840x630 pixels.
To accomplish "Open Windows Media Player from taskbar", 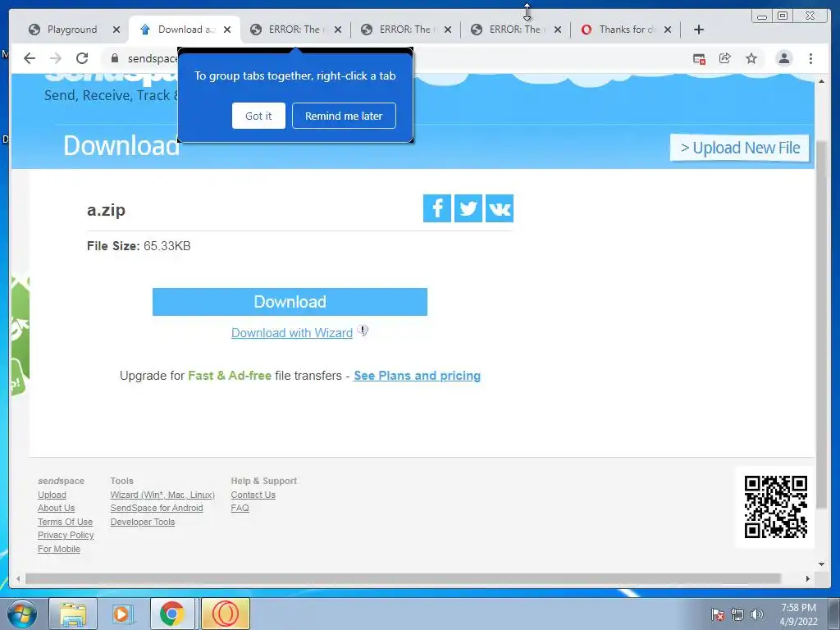I will 123,614.
